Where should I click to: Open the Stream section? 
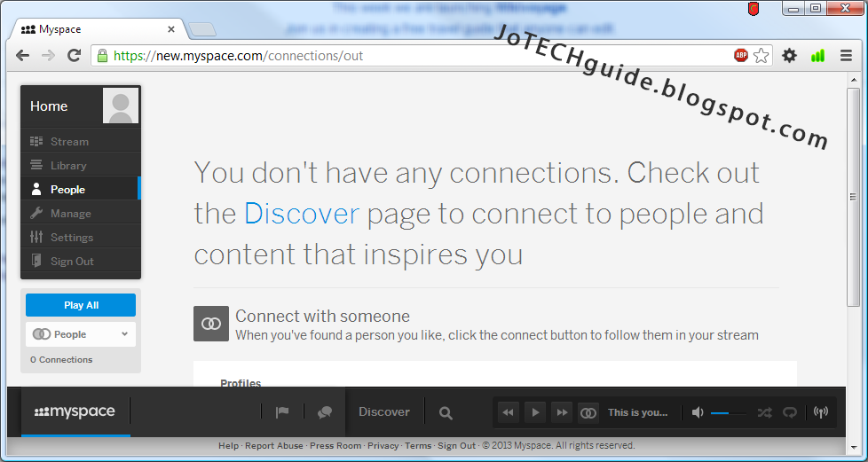tap(81, 141)
